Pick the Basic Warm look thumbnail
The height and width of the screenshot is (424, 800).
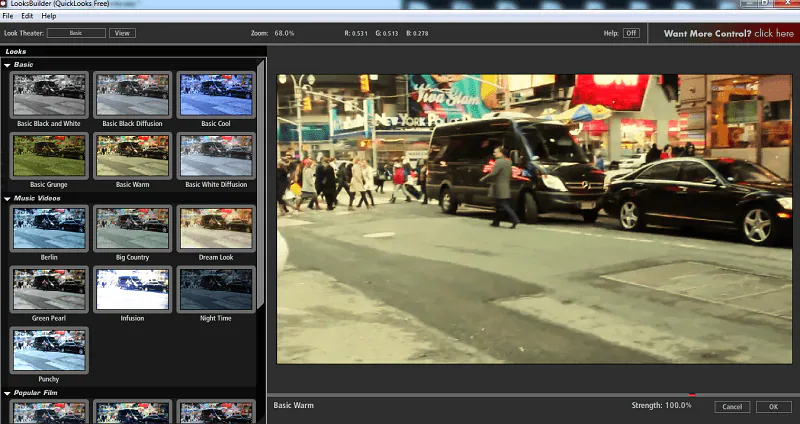click(132, 156)
